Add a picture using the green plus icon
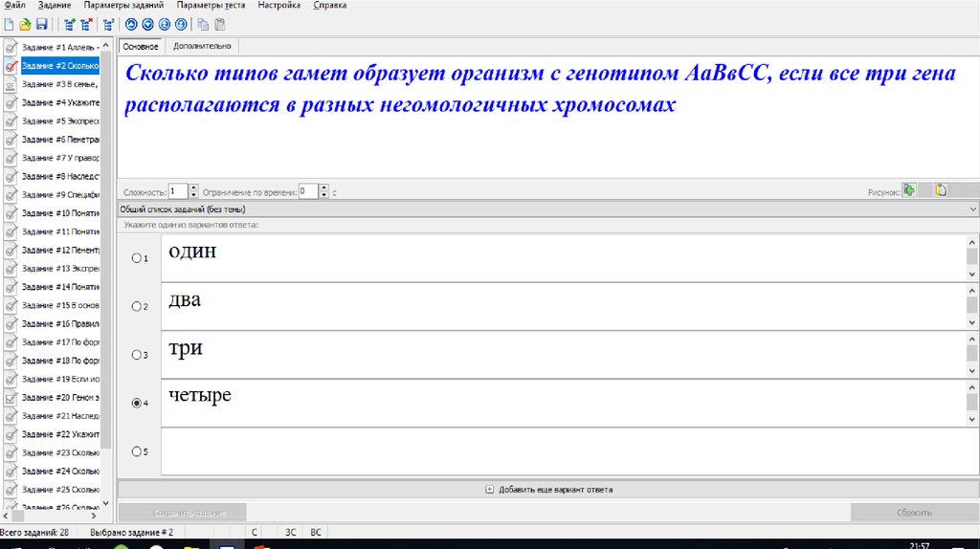Screen dimensions: 980x549 click(x=909, y=190)
